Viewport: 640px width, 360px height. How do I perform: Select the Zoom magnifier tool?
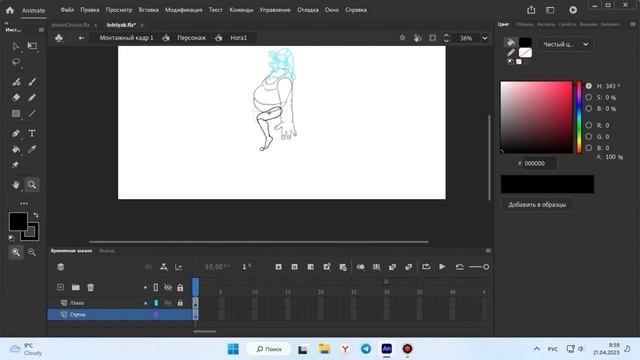click(32, 184)
